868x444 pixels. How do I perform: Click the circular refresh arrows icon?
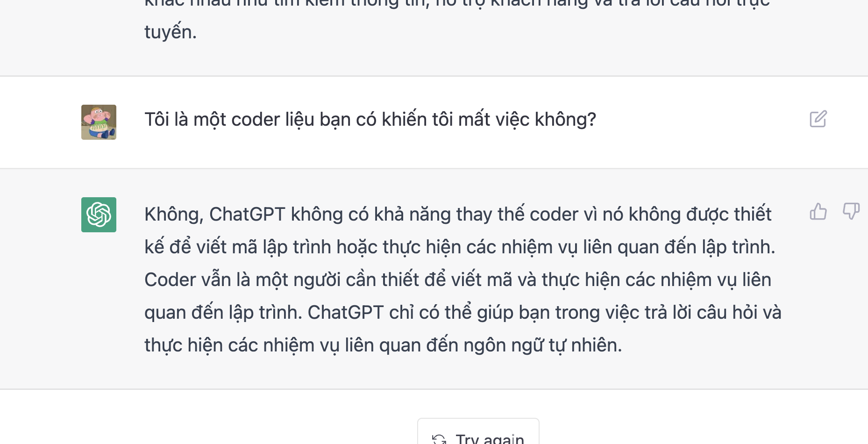pyautogui.click(x=439, y=439)
